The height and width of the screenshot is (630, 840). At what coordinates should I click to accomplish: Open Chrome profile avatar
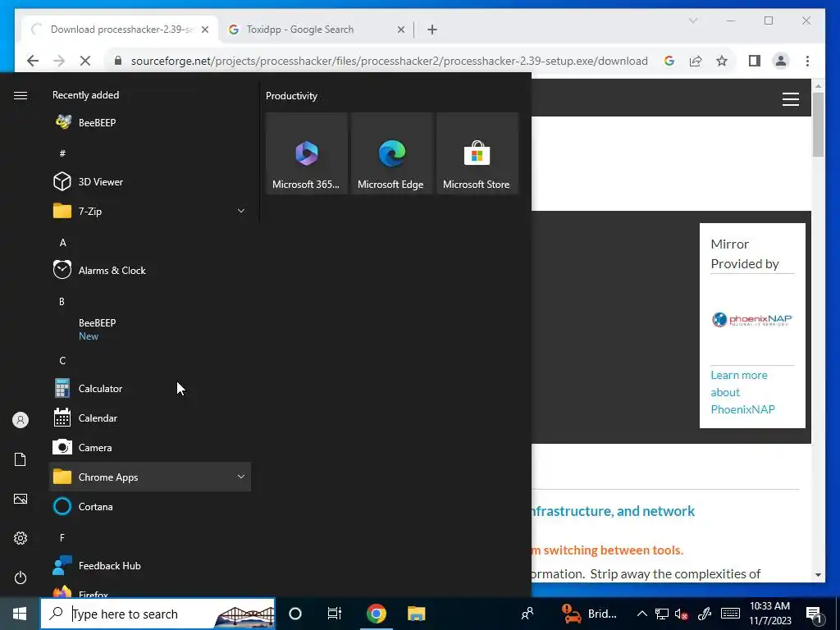click(781, 61)
